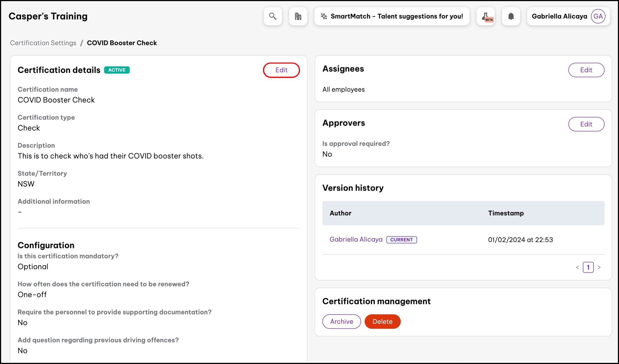Click the Timestamp column header
619x364 pixels.
point(506,213)
